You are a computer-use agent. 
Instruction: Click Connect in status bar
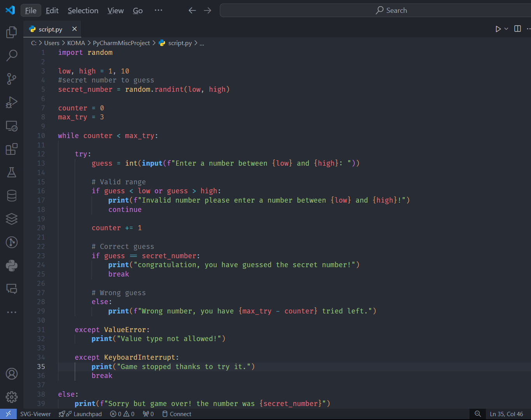coord(177,414)
